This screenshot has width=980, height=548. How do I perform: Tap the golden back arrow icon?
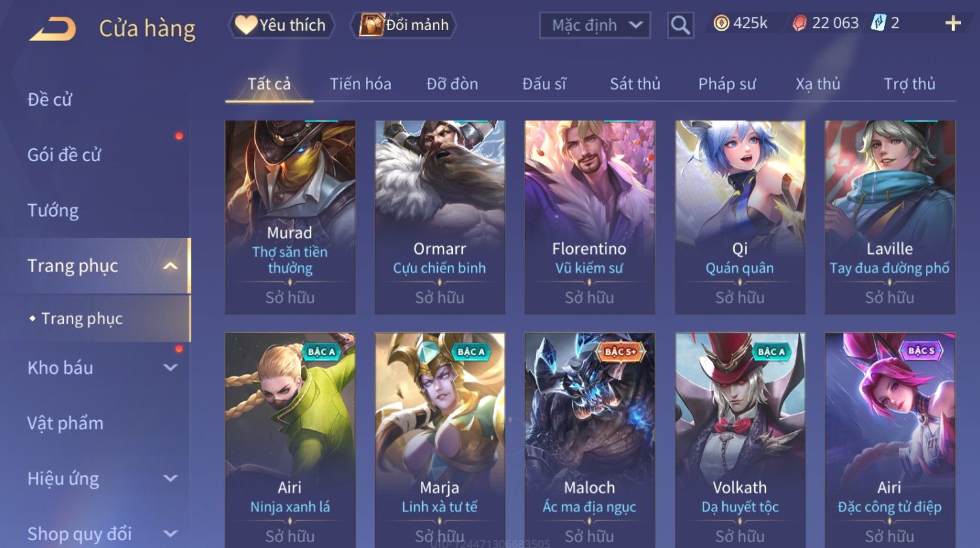point(53,29)
